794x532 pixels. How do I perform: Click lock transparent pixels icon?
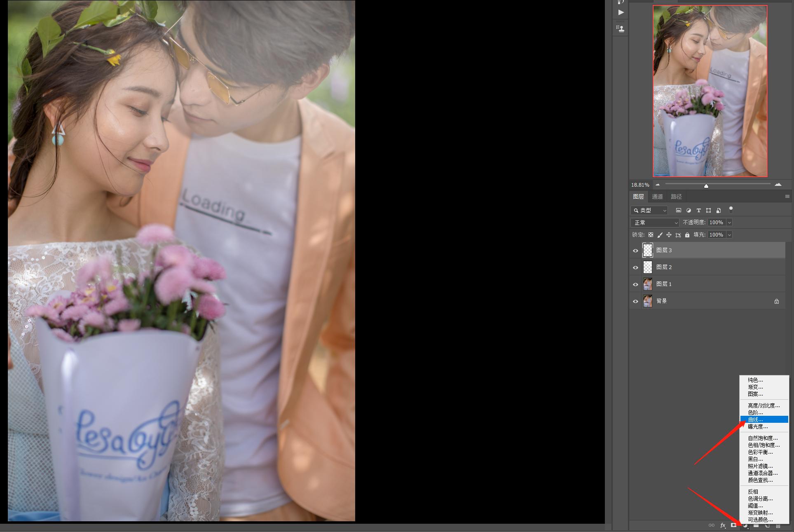651,235
